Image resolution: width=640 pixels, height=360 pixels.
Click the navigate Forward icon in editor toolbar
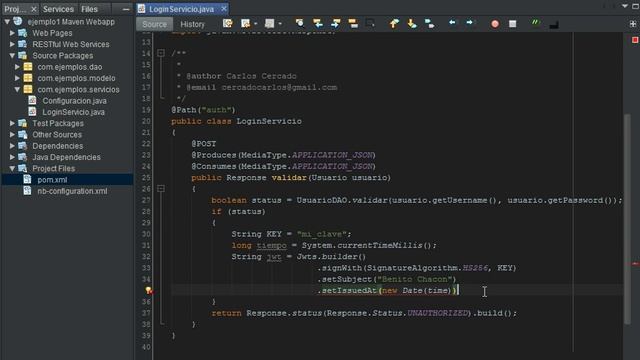pos(269,24)
